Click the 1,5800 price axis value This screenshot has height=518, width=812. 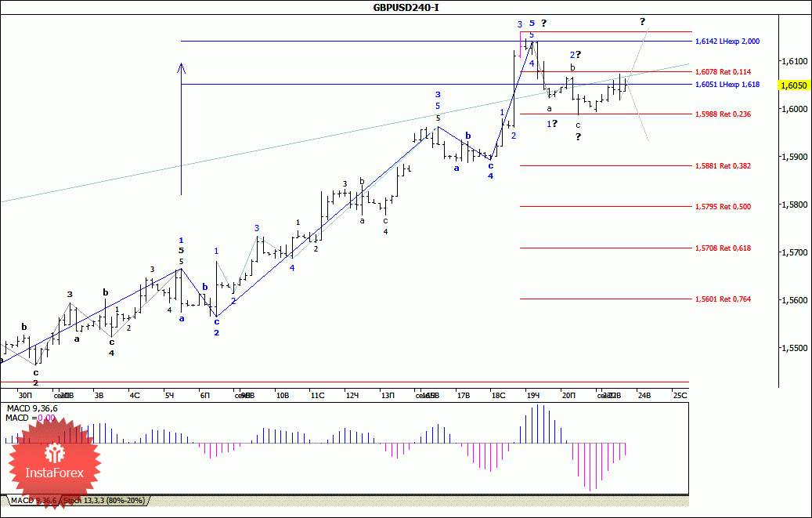795,205
